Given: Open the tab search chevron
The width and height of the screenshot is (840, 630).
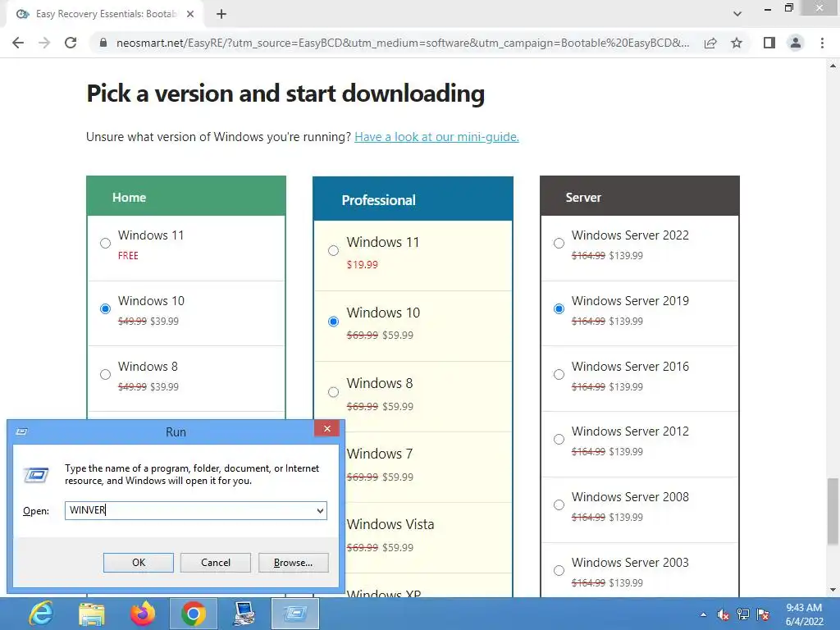Looking at the screenshot, I should [x=737, y=14].
